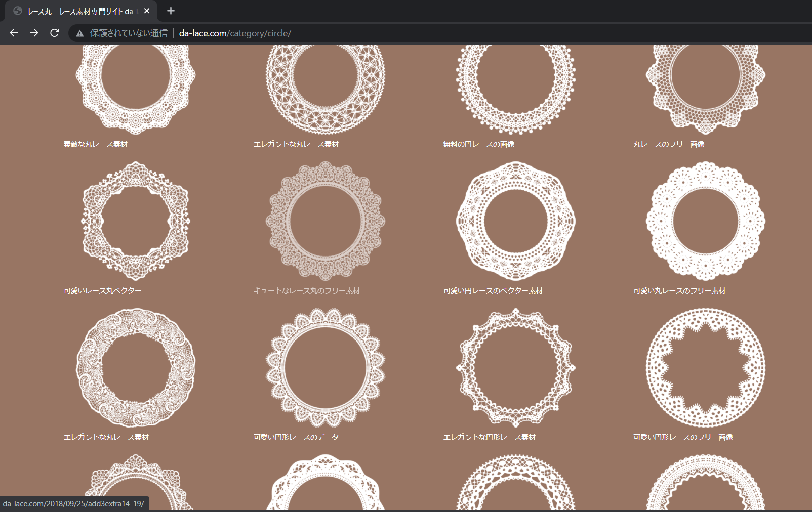The image size is (812, 512).
Task: Go forward to the next page
Action: pyautogui.click(x=34, y=33)
